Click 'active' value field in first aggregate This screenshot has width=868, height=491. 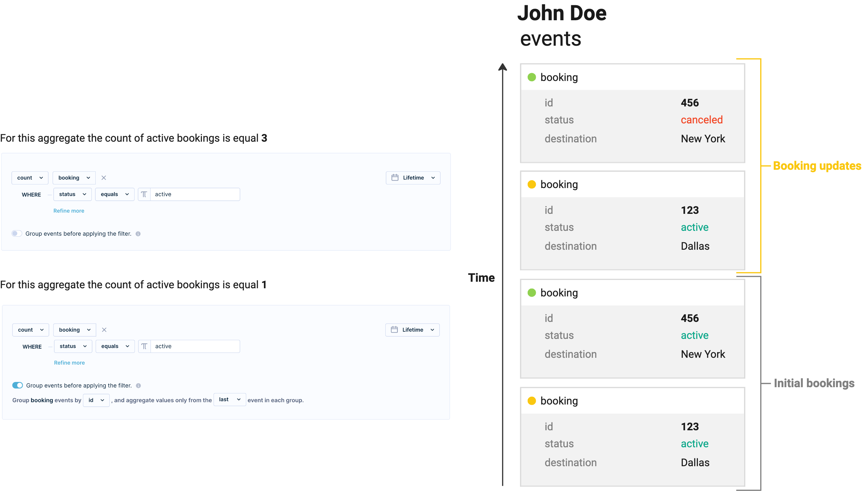coord(195,194)
